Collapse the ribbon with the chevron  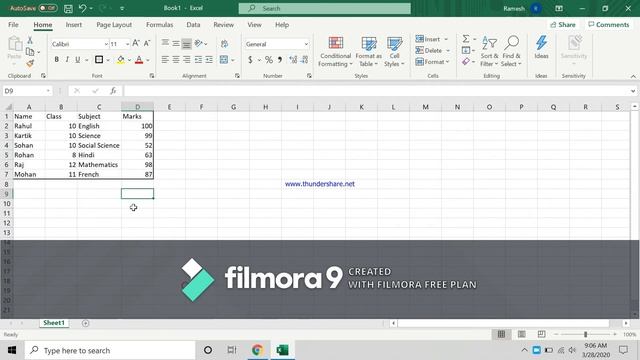pyautogui.click(x=633, y=76)
